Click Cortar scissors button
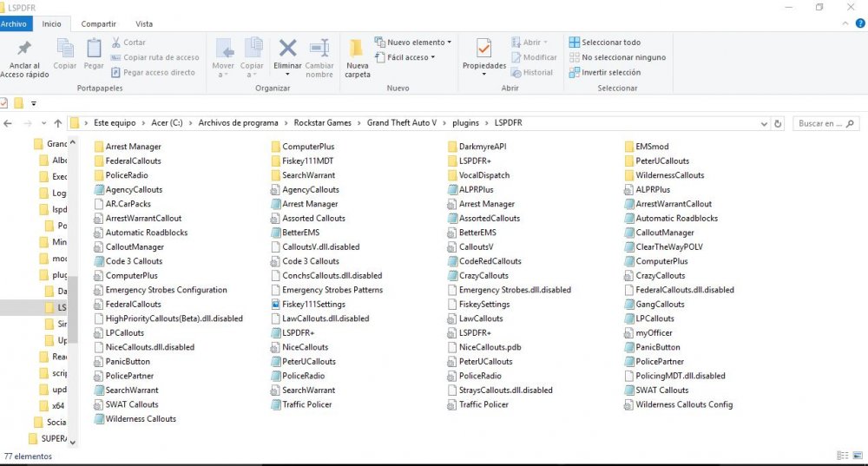The width and height of the screenshot is (868, 466). [128, 42]
